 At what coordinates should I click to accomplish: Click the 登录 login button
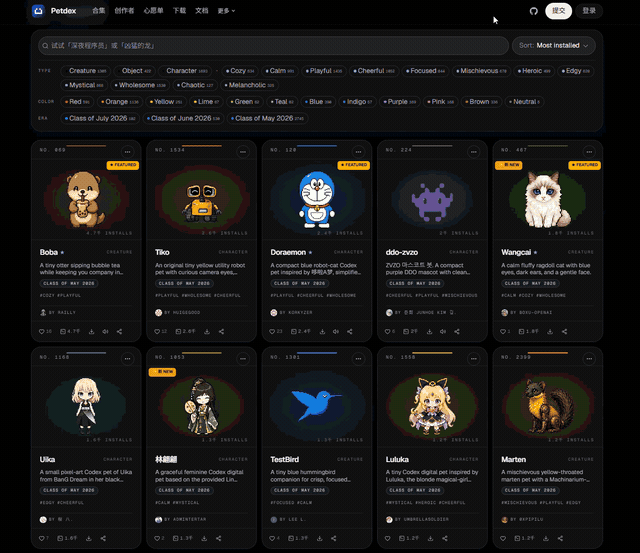tap(589, 11)
